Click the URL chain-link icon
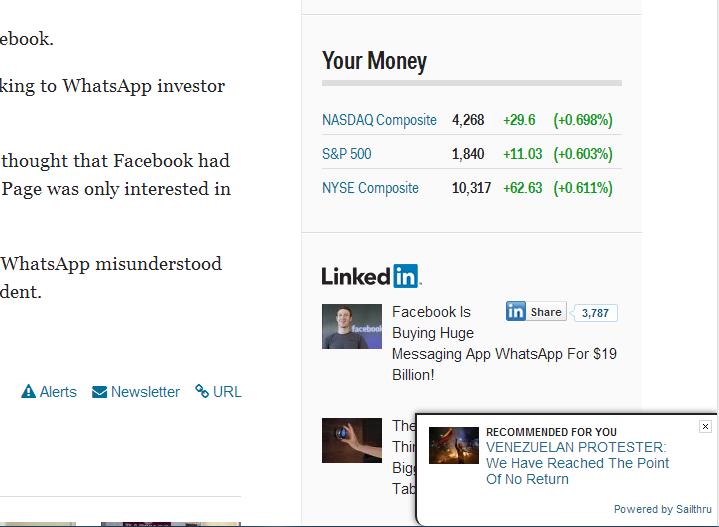Viewport: 719px width, 527px height. tap(202, 391)
